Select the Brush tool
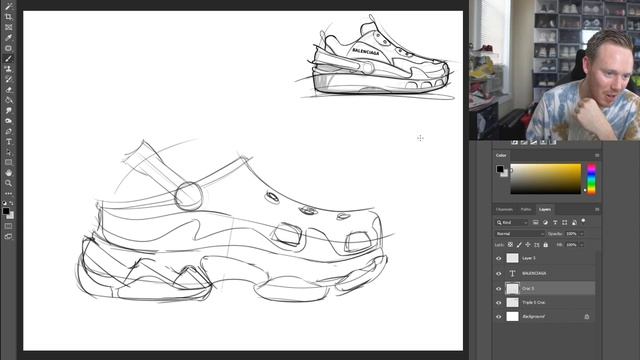Viewport: 640px width, 360px height. coord(8,59)
